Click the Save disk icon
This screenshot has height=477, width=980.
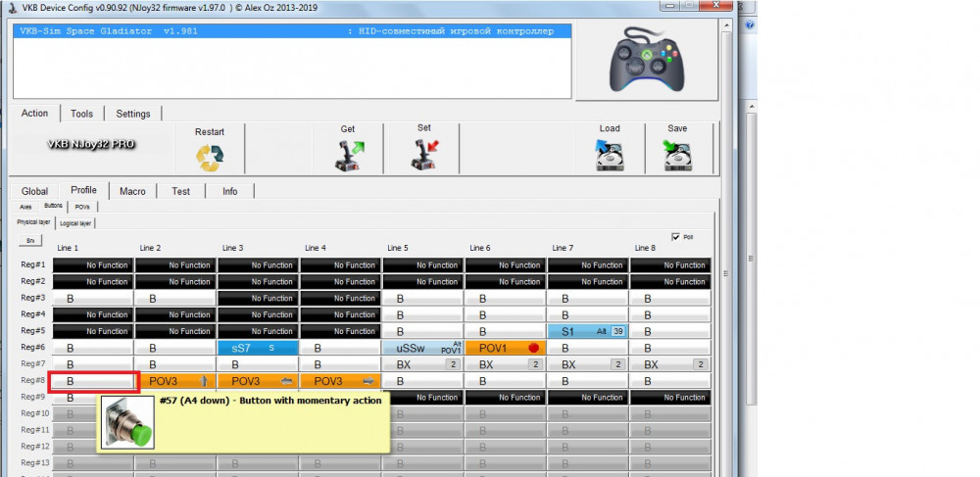[677, 156]
